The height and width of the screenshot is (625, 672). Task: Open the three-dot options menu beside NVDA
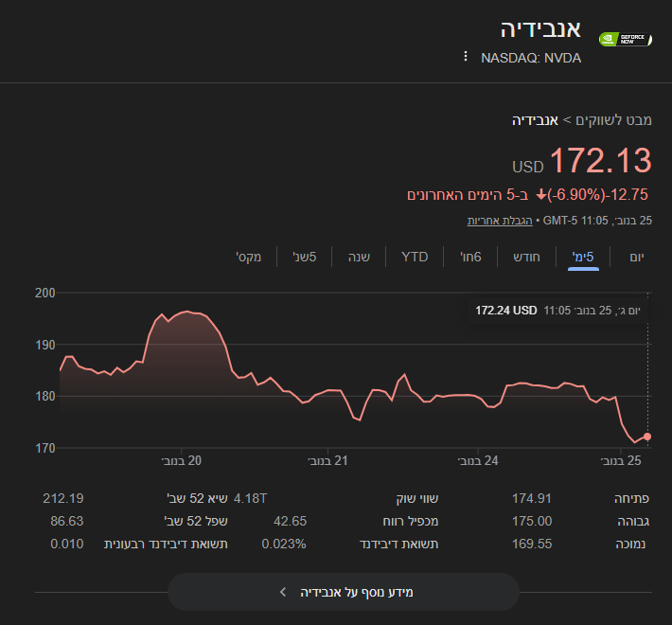(x=466, y=56)
